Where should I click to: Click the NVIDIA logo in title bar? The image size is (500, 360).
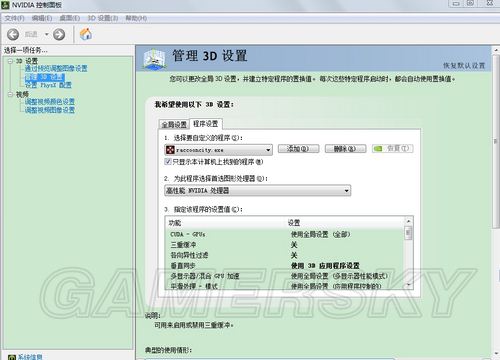(5, 5)
